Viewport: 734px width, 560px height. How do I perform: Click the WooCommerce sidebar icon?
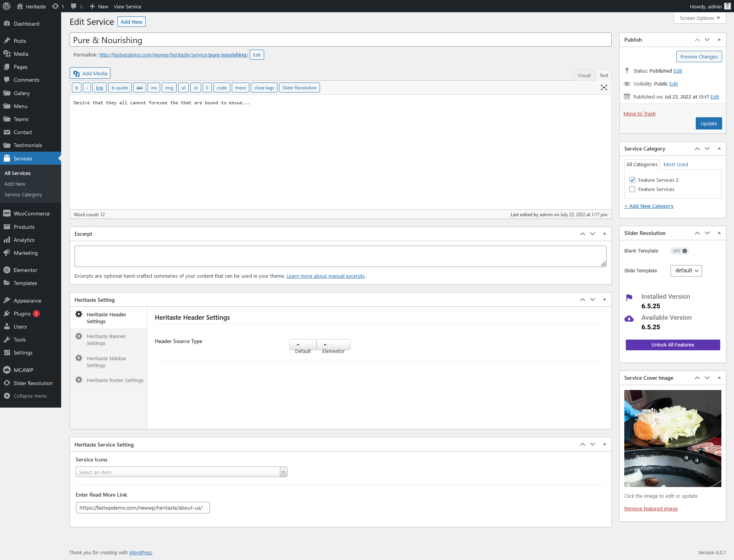point(7,214)
